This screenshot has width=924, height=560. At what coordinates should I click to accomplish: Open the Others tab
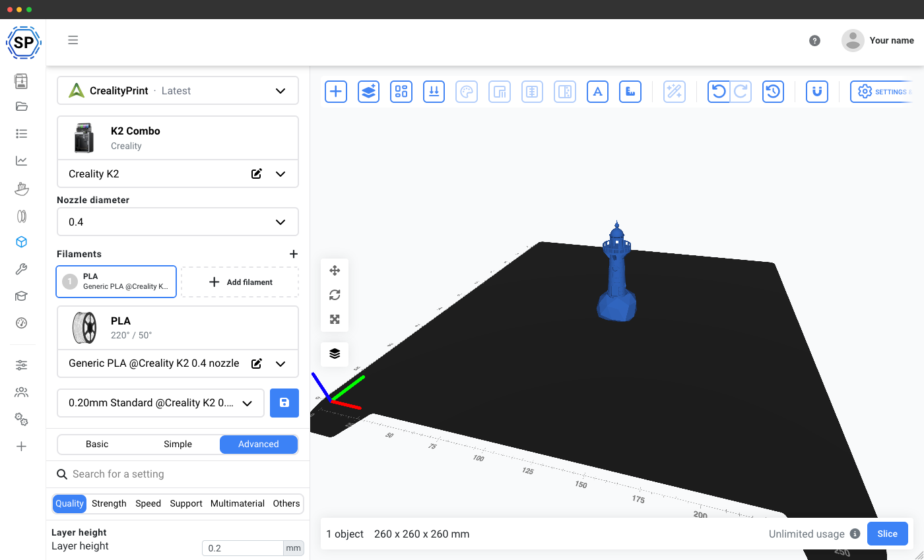click(x=286, y=503)
